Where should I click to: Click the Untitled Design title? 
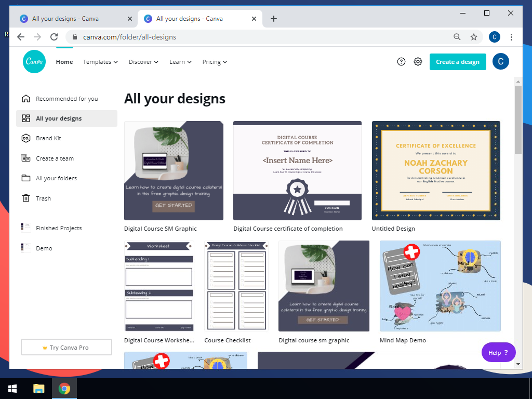(393, 229)
